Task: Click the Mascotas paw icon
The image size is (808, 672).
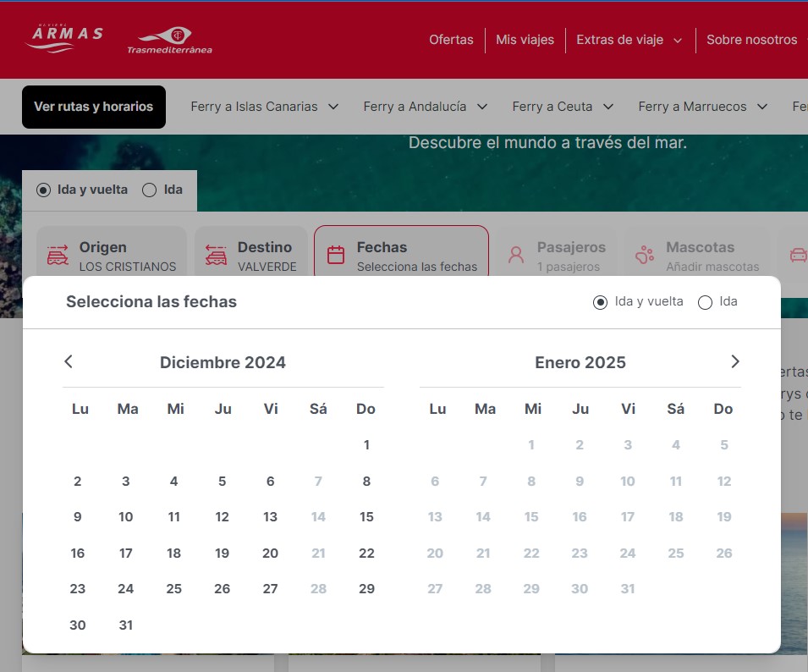Action: point(646,256)
